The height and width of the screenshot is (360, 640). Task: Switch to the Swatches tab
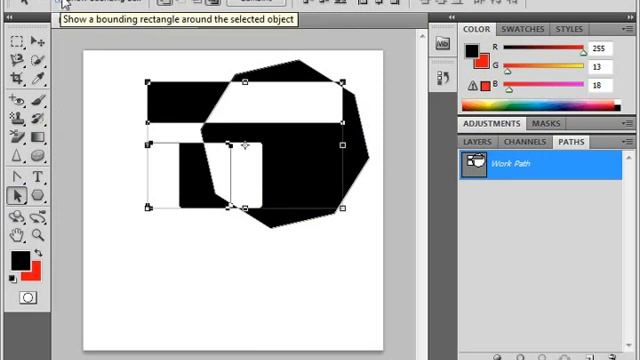click(x=522, y=29)
